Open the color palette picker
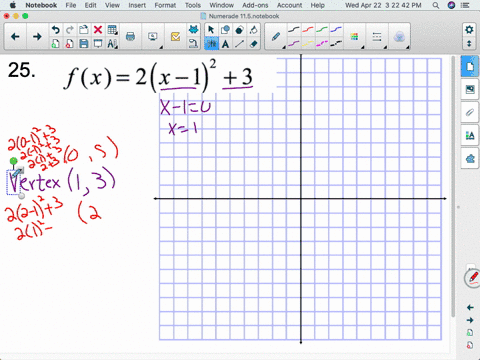This screenshot has height=360, width=480. [x=354, y=37]
